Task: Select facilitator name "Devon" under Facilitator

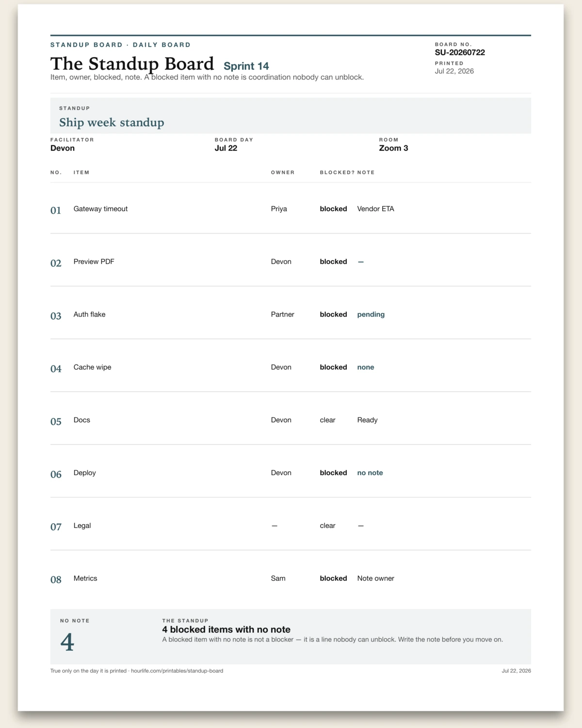Action: point(63,148)
